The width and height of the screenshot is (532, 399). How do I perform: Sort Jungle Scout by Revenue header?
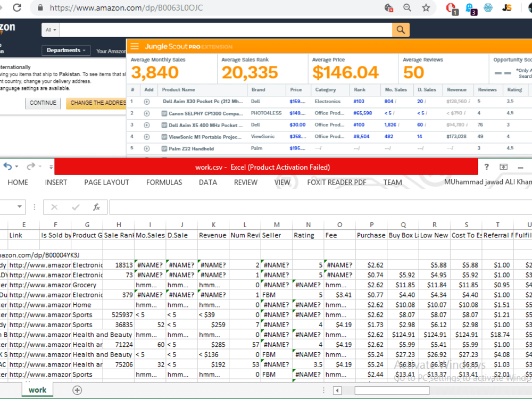pyautogui.click(x=456, y=89)
